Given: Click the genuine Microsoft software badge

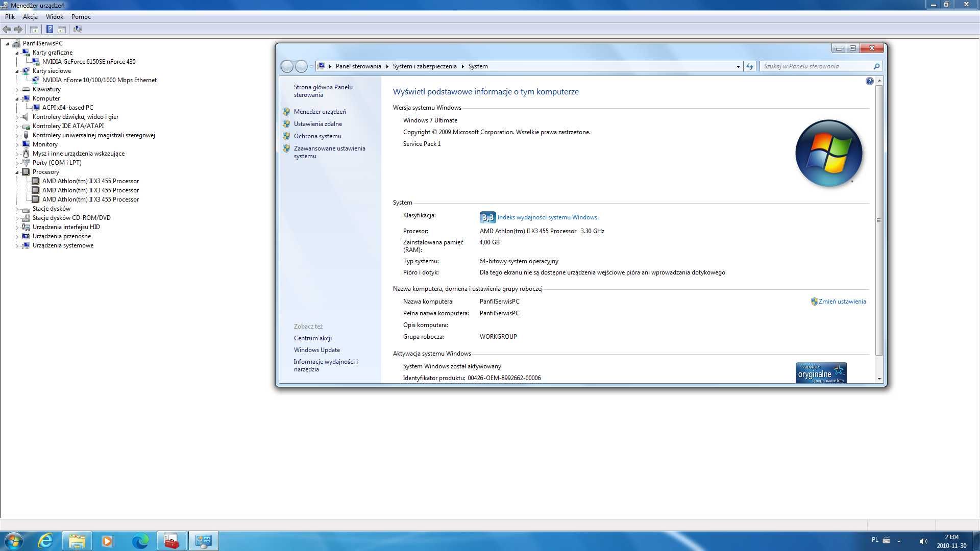Looking at the screenshot, I should pos(821,373).
